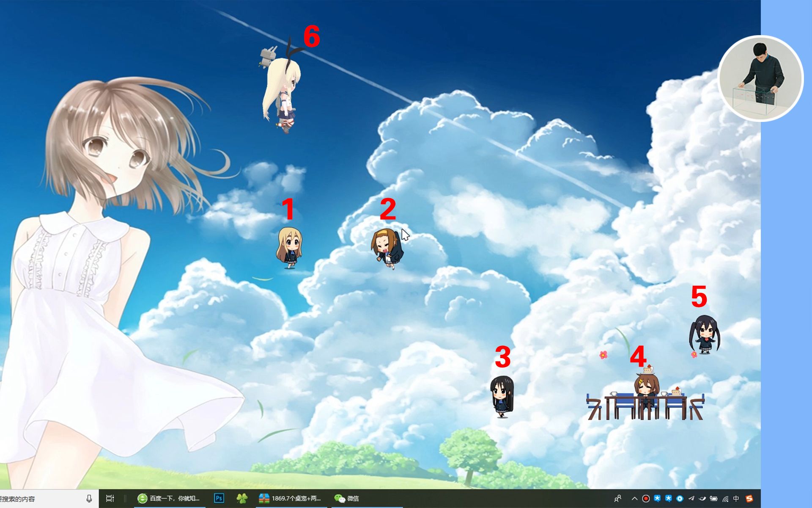812x508 pixels.
Task: Click pet number 4 sitting at the table
Action: pos(646,389)
